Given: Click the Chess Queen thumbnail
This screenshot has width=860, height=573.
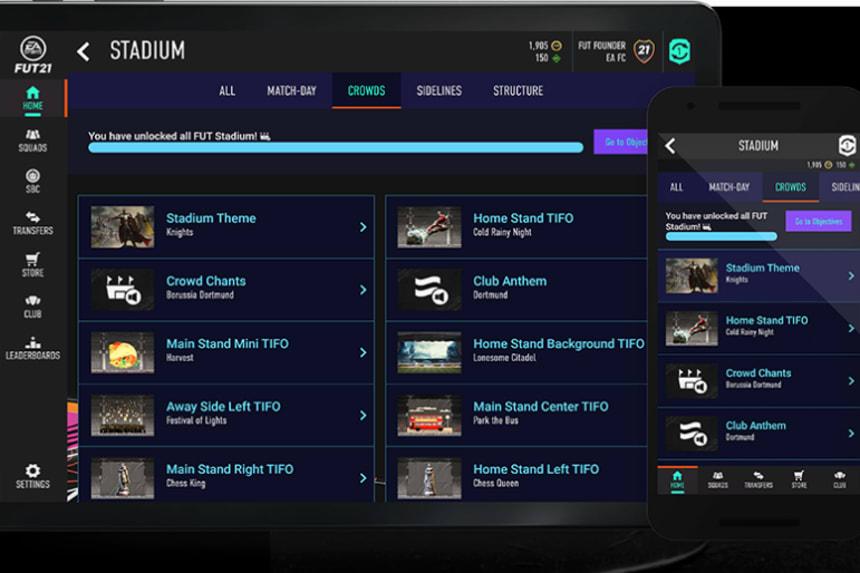Looking at the screenshot, I should point(430,478).
